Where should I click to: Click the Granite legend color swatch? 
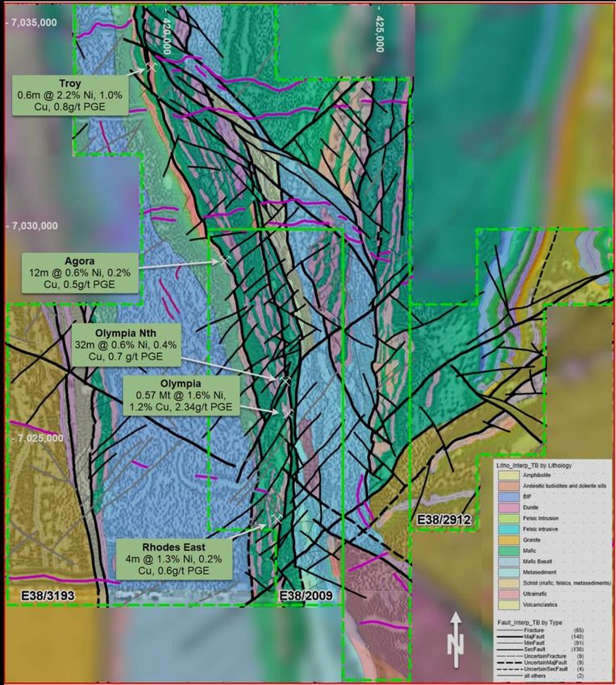click(507, 539)
